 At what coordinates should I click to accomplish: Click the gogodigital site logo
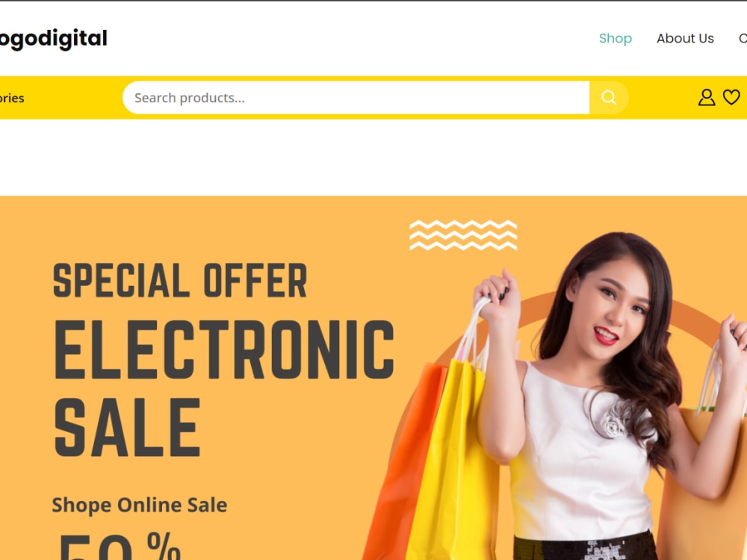[x=53, y=39]
